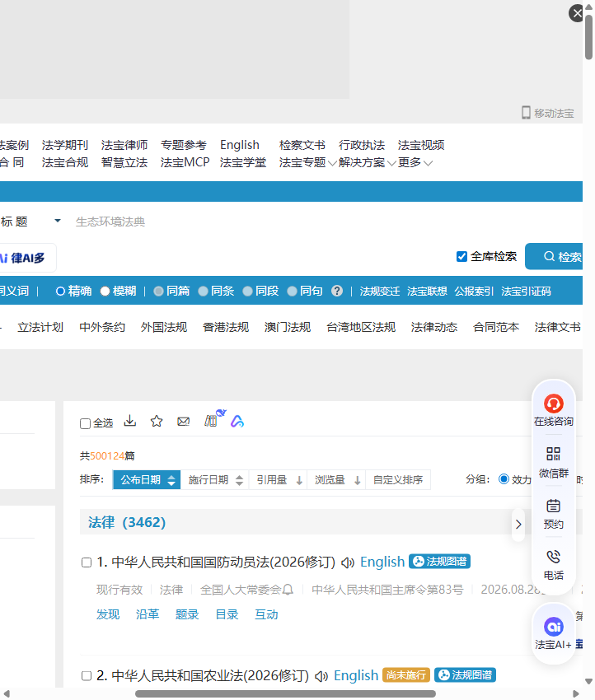Select the 模糊 radio option
The height and width of the screenshot is (700, 595).
pos(105,291)
